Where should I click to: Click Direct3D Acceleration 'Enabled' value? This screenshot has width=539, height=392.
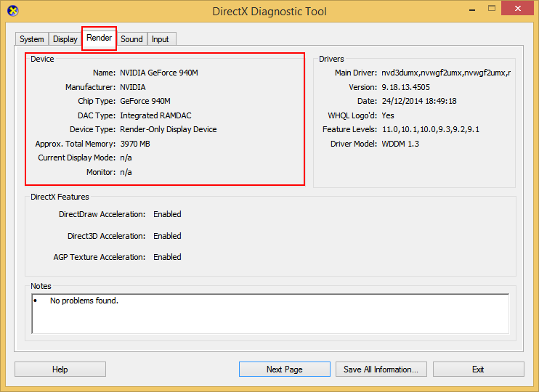click(x=167, y=236)
